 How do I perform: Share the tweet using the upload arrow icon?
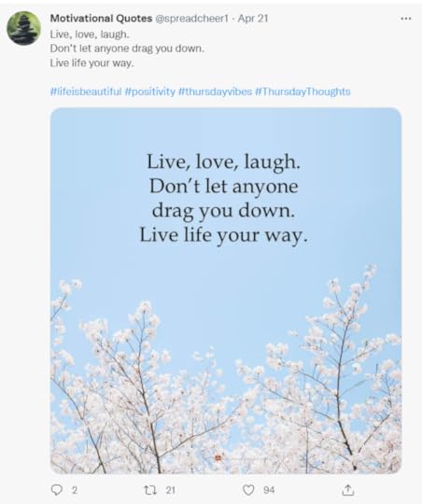[x=347, y=490]
